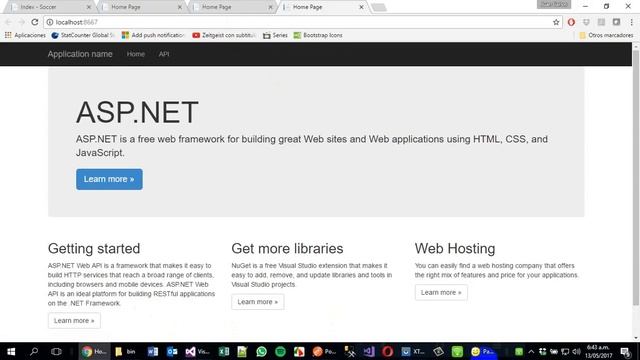Reload the page with the refresh icon

[35, 22]
